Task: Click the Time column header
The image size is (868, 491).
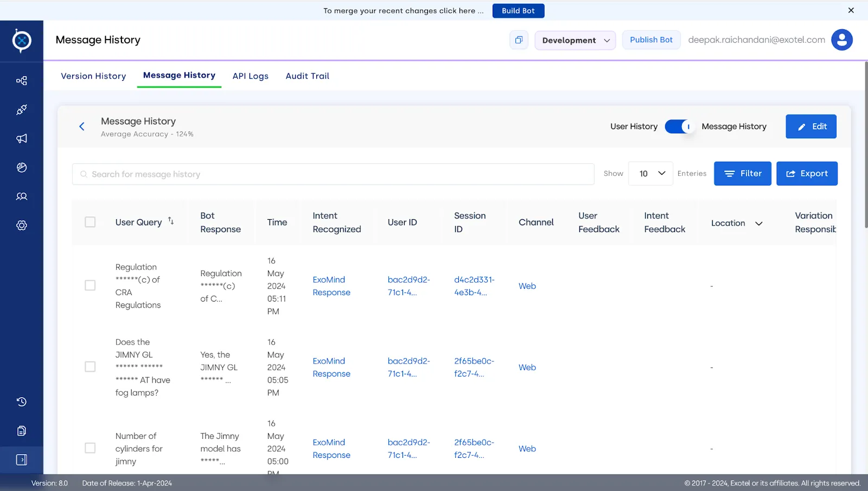Action: (277, 222)
